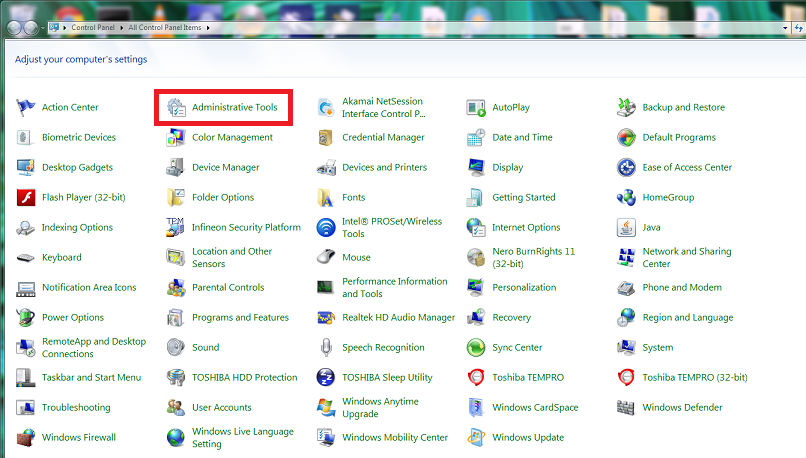This screenshot has height=458, width=806.
Task: Click the Windows Update icon
Action: coord(476,437)
